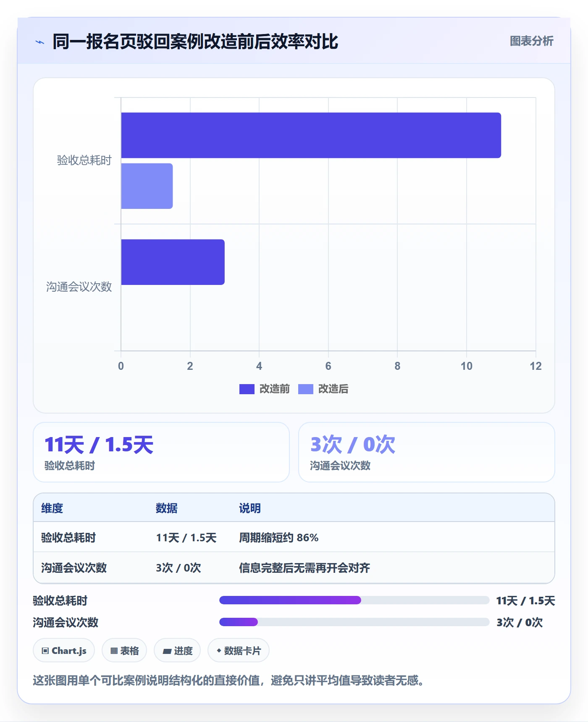The image size is (588, 722).
Task: Click the 验收总耗时 cell in the table
Action: [68, 538]
